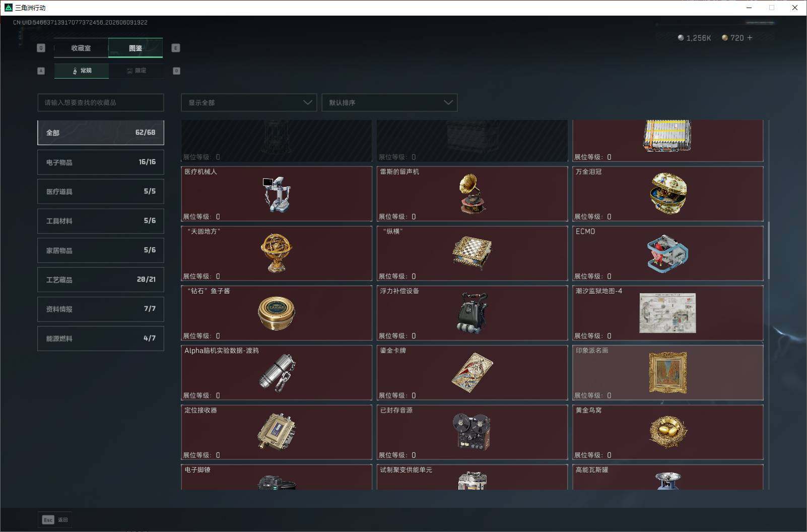The image size is (807, 532).
Task: Click the 三角洲行动 app title icon
Action: tap(8, 8)
